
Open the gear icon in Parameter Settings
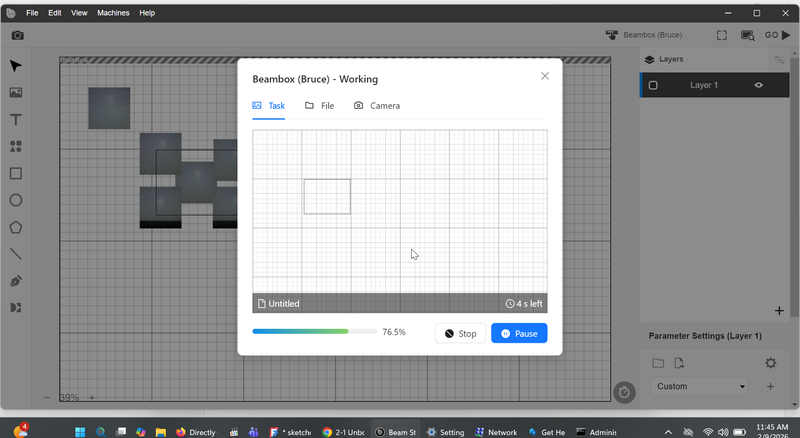(770, 363)
